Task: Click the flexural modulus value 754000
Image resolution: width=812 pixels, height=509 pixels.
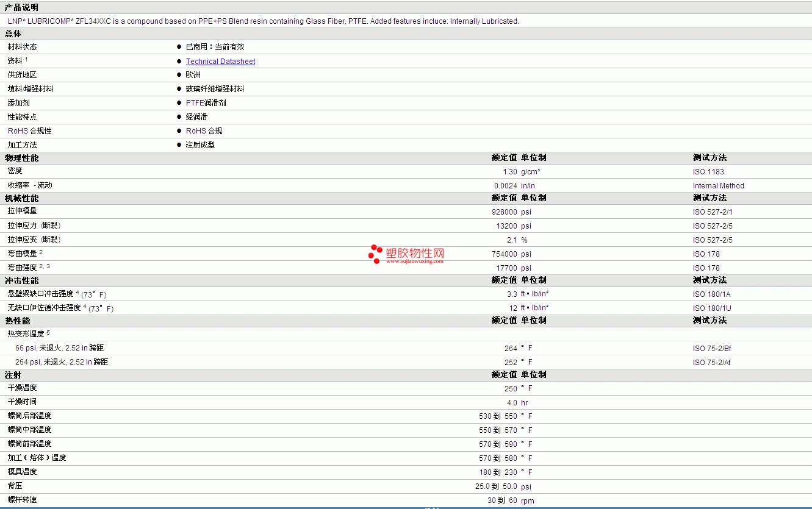Action: coord(504,254)
